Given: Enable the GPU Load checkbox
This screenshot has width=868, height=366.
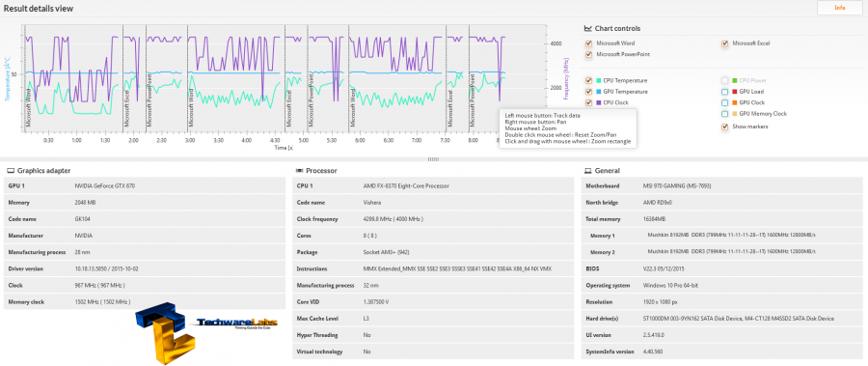Looking at the screenshot, I should point(724,92).
